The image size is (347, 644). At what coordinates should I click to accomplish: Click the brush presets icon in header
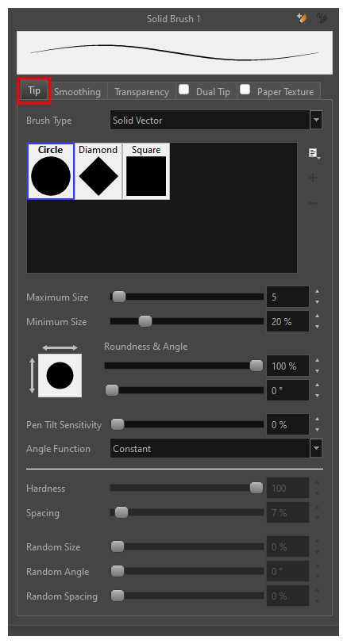[x=322, y=18]
